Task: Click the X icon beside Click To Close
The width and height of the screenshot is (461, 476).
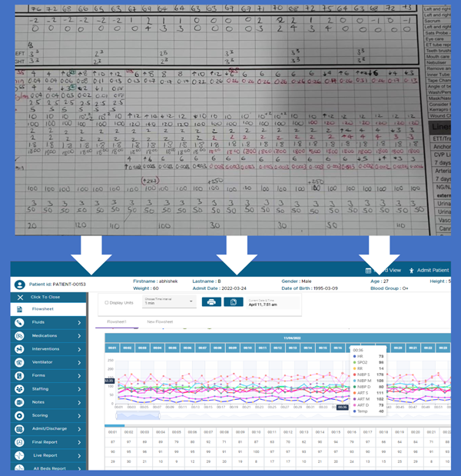Action: tap(20, 297)
